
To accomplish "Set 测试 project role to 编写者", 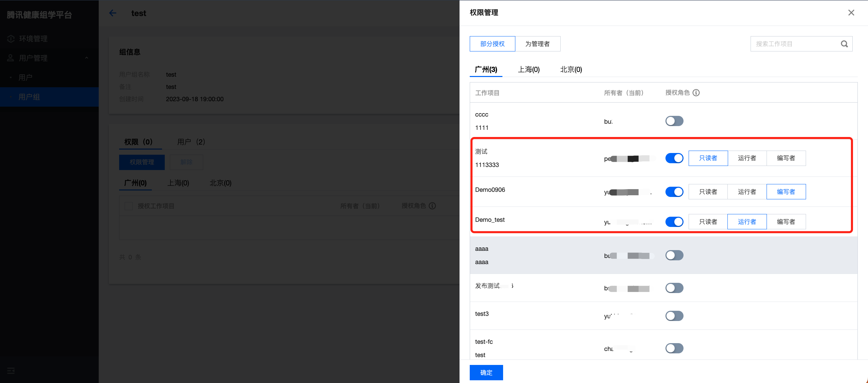I will [x=786, y=158].
